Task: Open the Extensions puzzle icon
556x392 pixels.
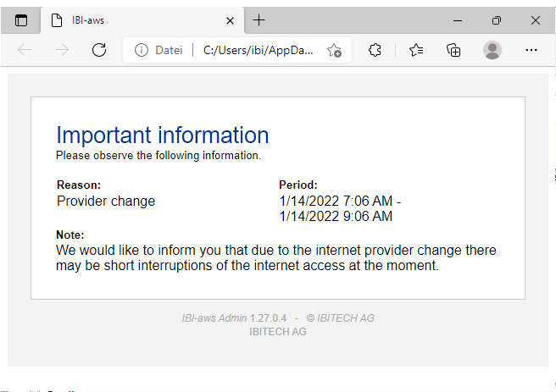Action: pyautogui.click(x=375, y=50)
